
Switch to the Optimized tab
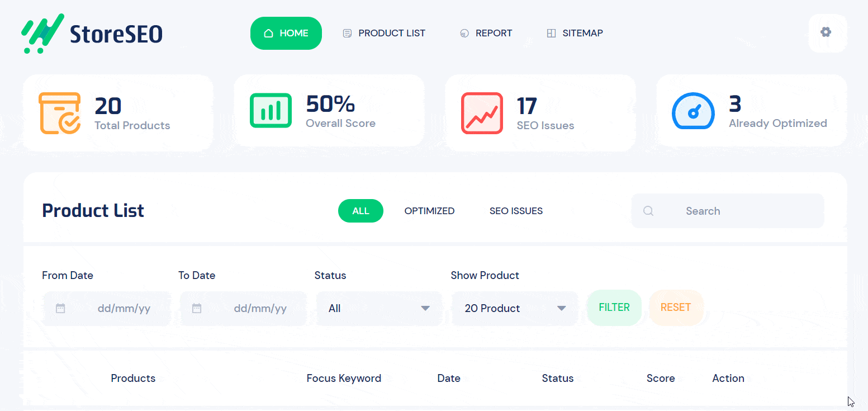click(x=429, y=211)
